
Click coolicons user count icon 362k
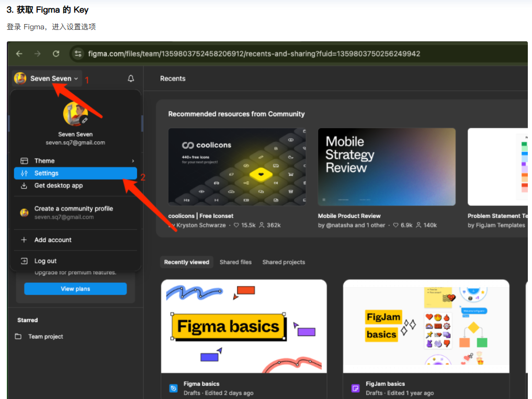pyautogui.click(x=262, y=225)
